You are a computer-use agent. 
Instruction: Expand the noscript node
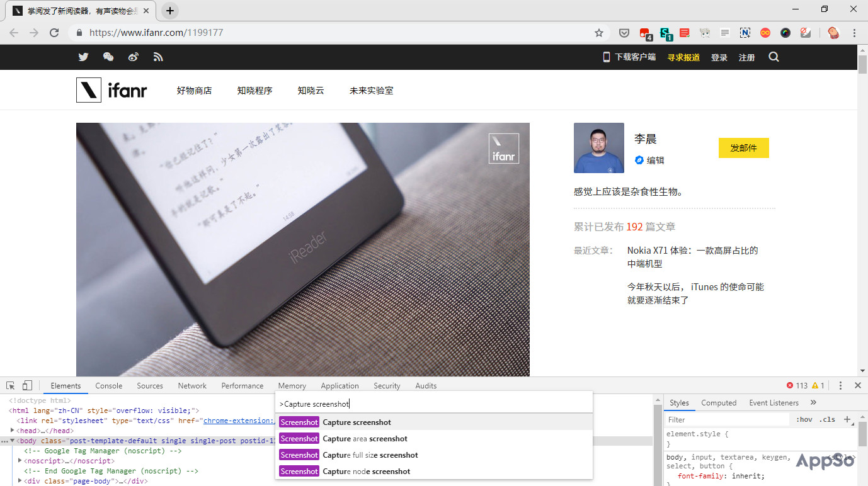click(20, 460)
